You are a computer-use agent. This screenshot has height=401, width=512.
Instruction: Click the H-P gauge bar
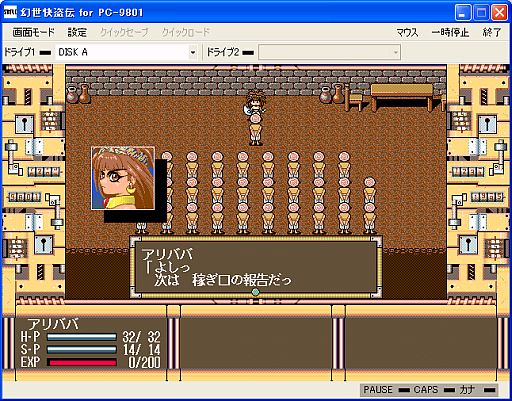point(82,337)
